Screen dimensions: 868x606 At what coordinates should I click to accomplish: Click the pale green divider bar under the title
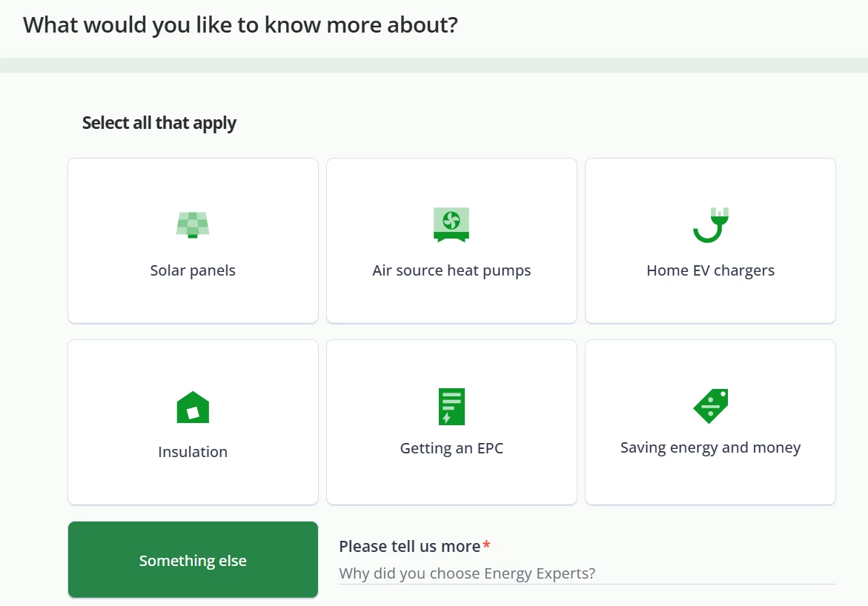tap(434, 65)
